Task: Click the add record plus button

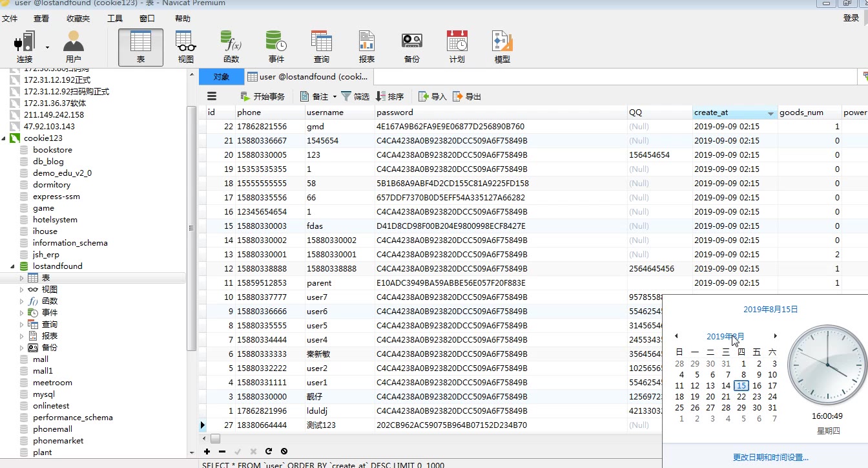Action: click(x=207, y=451)
